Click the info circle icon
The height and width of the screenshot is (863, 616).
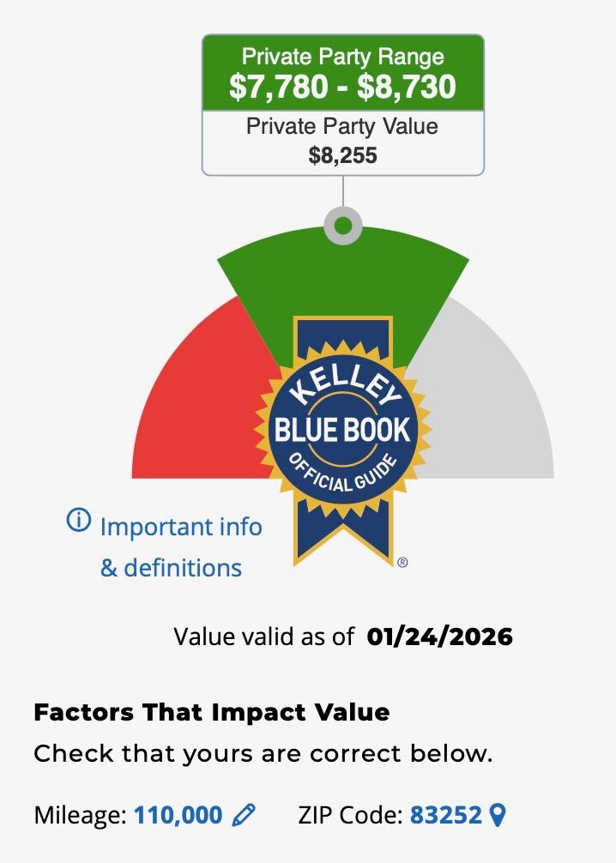(x=78, y=520)
